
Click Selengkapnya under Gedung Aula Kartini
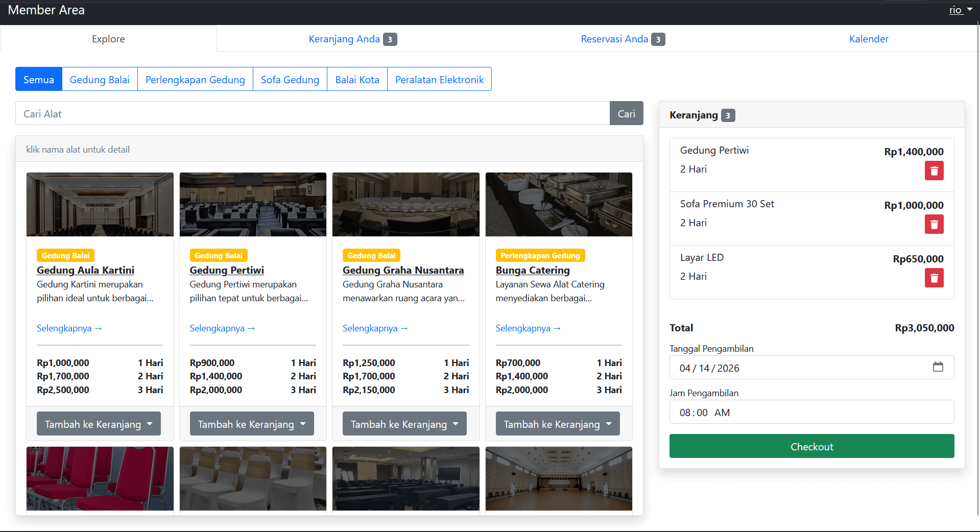coord(69,328)
